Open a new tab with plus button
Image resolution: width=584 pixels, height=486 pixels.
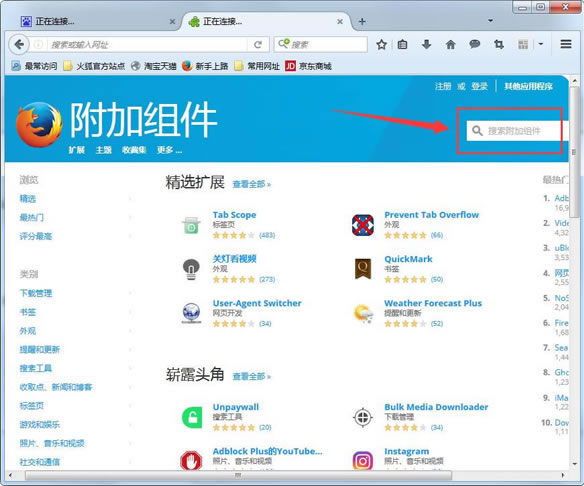click(362, 22)
